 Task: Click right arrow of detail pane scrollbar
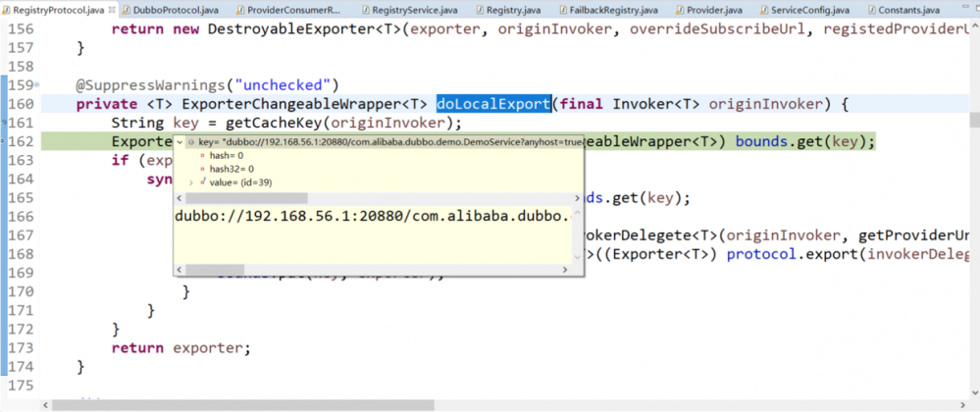click(565, 270)
